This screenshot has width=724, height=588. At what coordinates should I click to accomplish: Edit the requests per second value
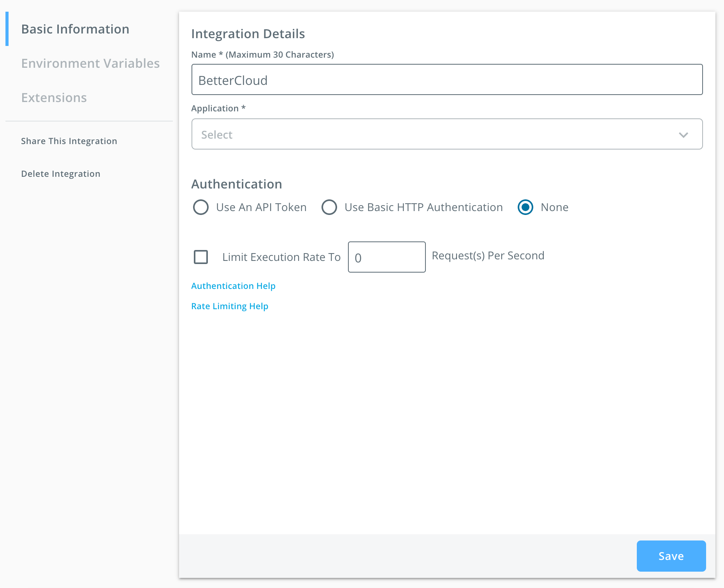pos(387,257)
